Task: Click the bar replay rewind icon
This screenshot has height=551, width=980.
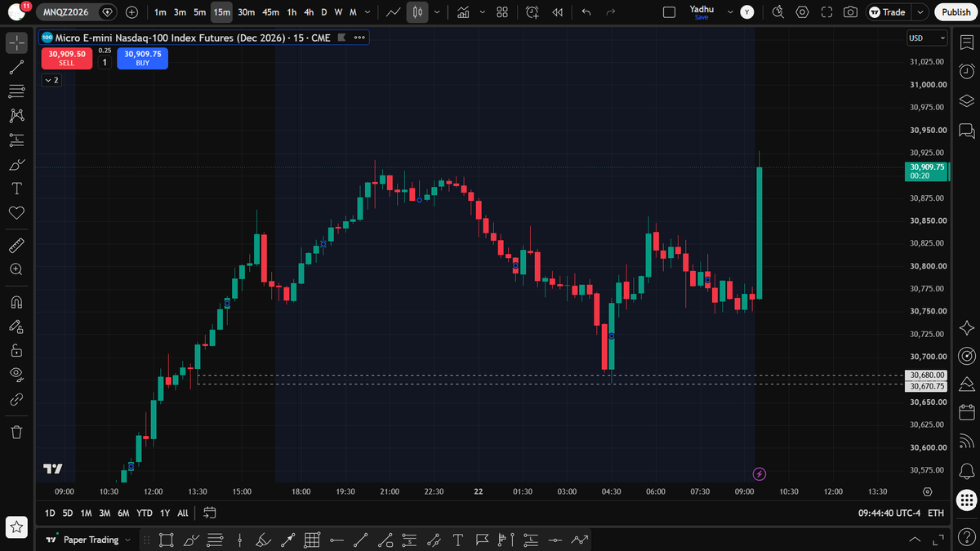Action: point(558,12)
